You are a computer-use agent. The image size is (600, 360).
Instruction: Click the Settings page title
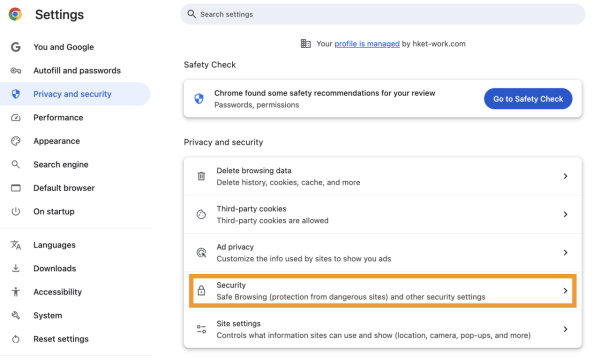(x=59, y=15)
